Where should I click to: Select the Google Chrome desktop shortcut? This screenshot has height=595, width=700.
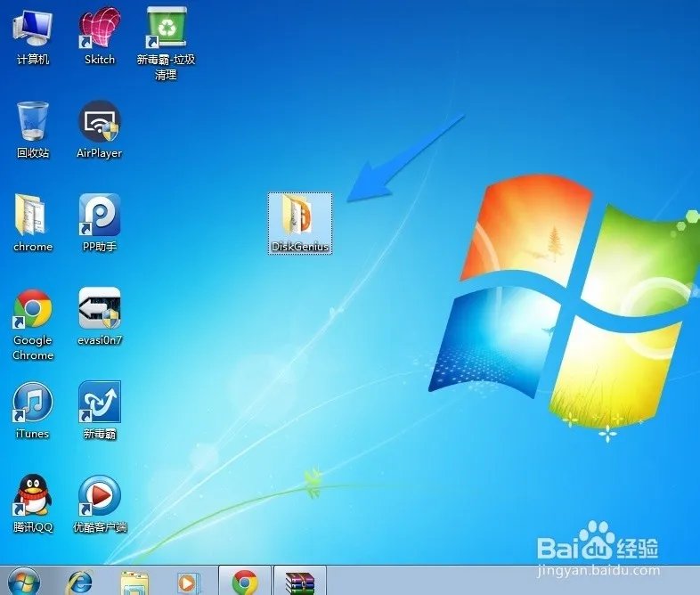tap(33, 310)
